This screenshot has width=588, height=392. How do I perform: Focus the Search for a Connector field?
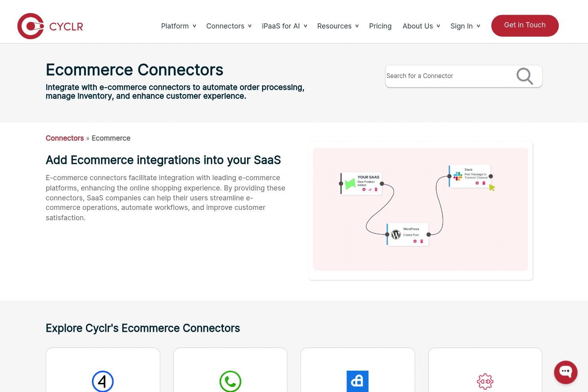(x=449, y=76)
